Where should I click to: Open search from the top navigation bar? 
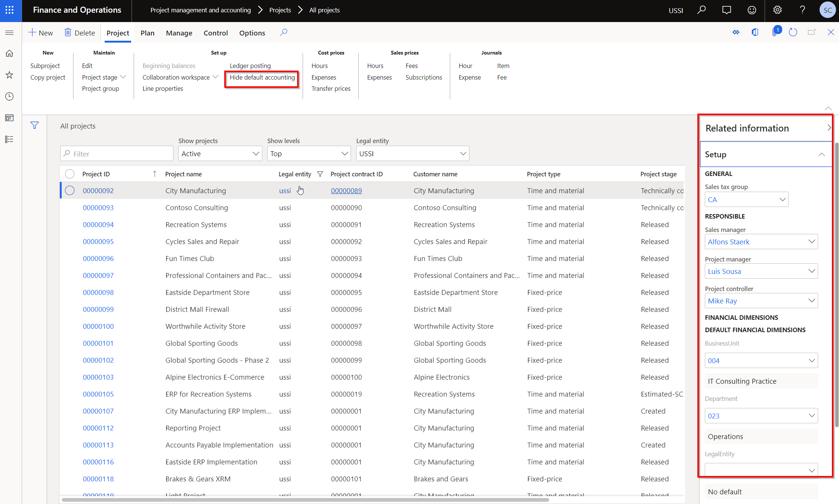pos(701,10)
